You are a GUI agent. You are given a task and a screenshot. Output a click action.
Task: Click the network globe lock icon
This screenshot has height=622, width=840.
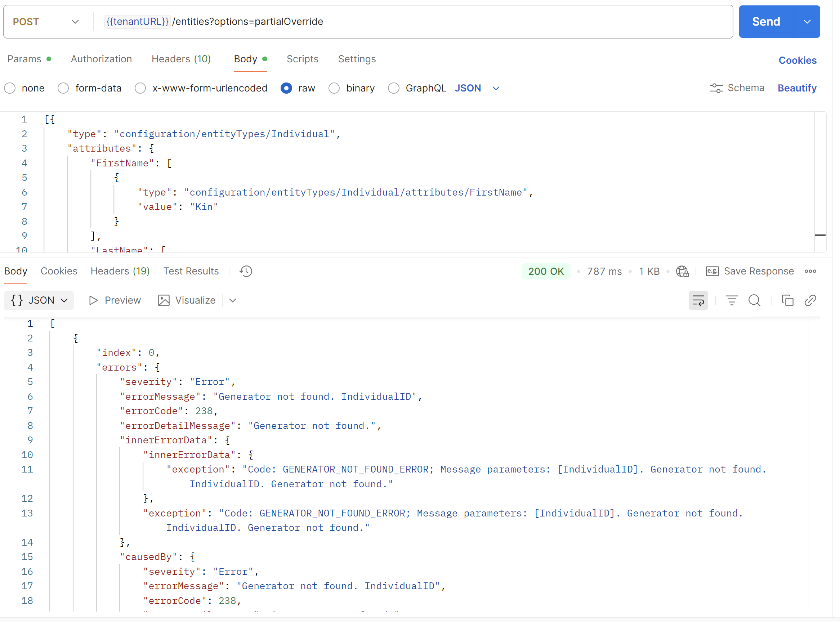tap(682, 271)
